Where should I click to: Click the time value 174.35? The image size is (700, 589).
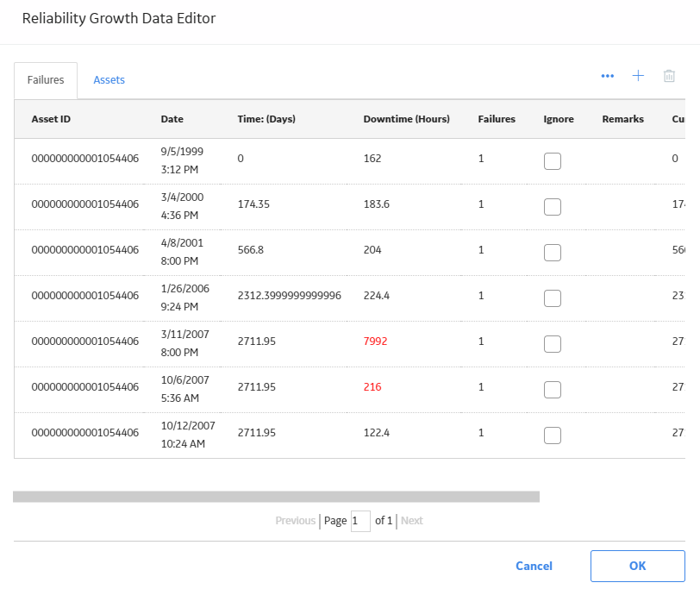(x=253, y=204)
